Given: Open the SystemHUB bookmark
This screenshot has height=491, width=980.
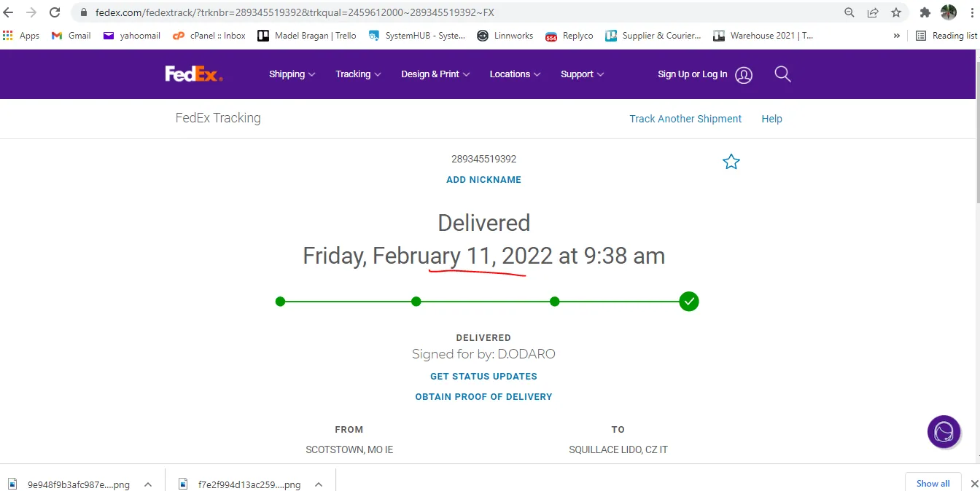Looking at the screenshot, I should (x=416, y=35).
